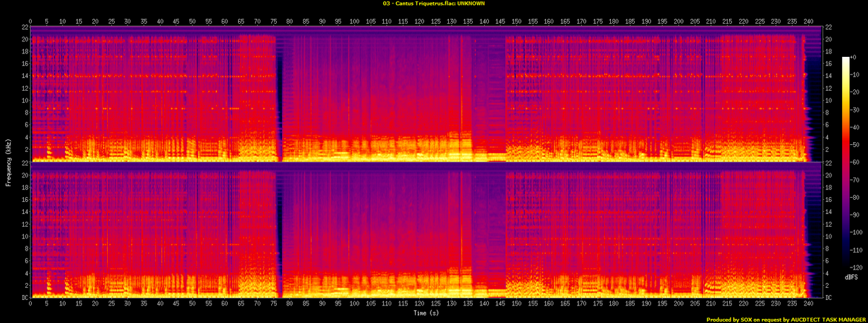The image size is (868, 323).
Task: Click the '-100' colorbar level label
Action: [x=857, y=232]
